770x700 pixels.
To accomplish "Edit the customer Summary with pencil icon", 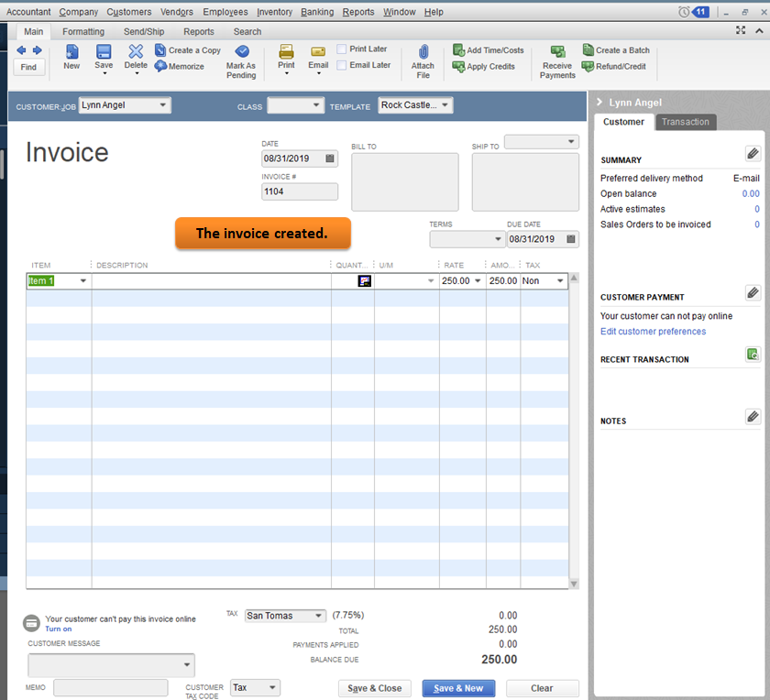I will pos(753,153).
